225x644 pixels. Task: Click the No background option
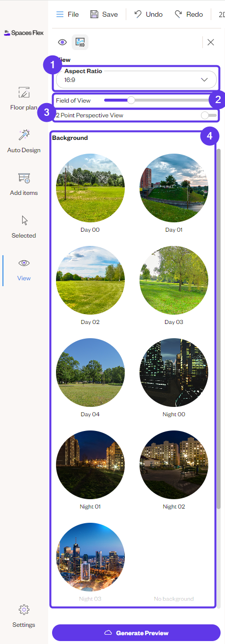(174, 599)
